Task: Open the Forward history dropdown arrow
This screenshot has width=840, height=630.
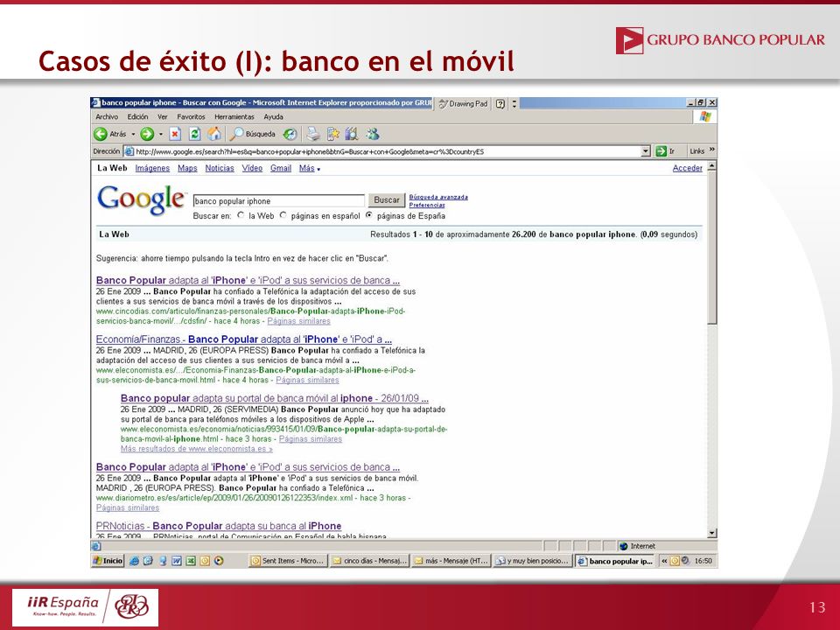Action: pyautogui.click(x=160, y=135)
